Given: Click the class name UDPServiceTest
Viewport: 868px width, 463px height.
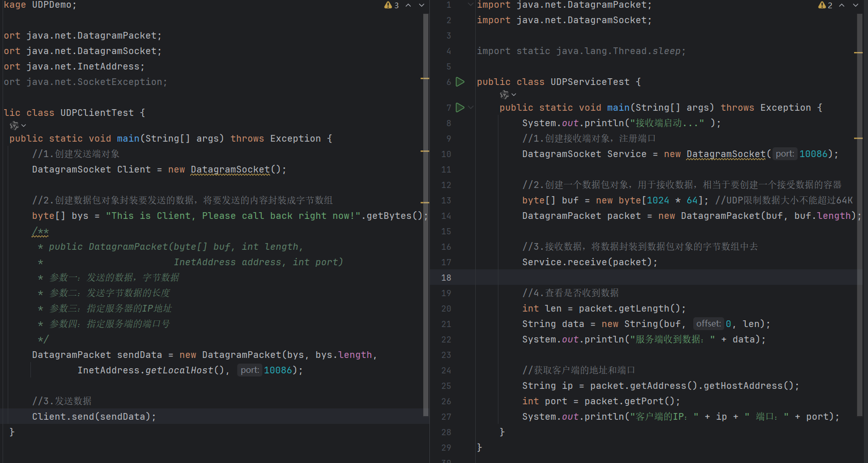Looking at the screenshot, I should click(590, 82).
